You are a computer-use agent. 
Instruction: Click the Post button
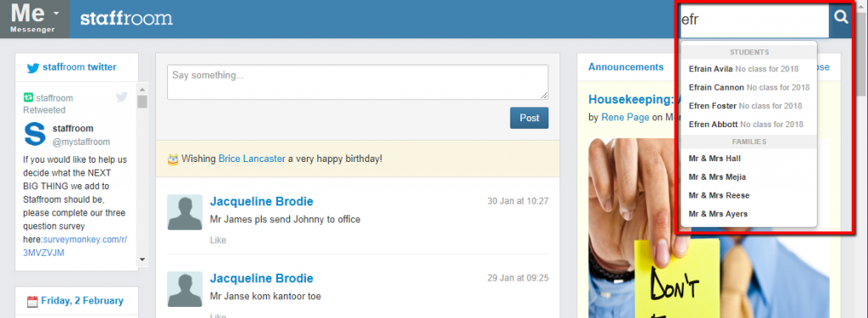(x=529, y=118)
